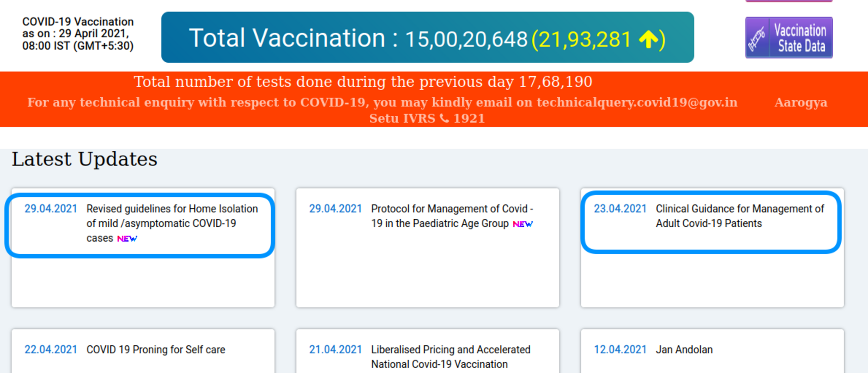
Task: Click the 23.04.2021 date on Clinical Guidance card
Action: pos(620,209)
